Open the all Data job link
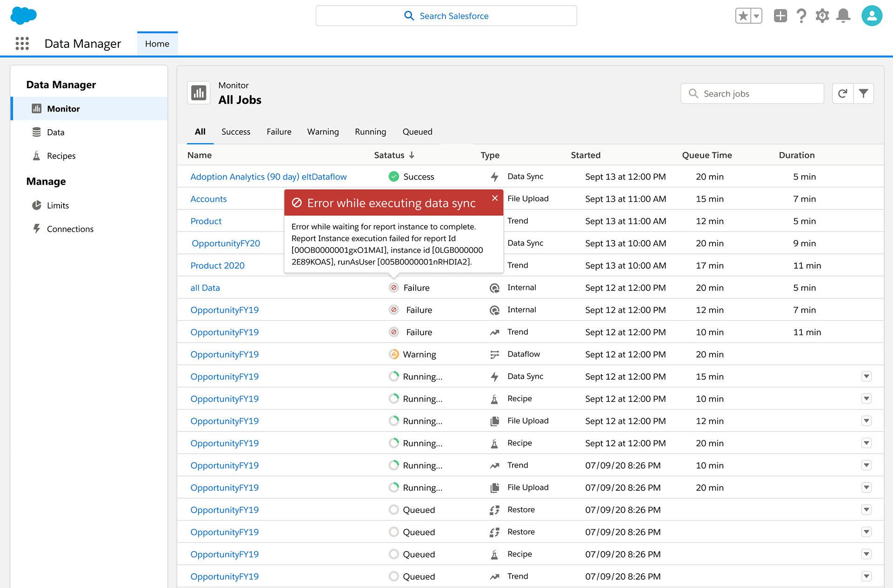Viewport: 893px width, 588px height. pos(205,288)
